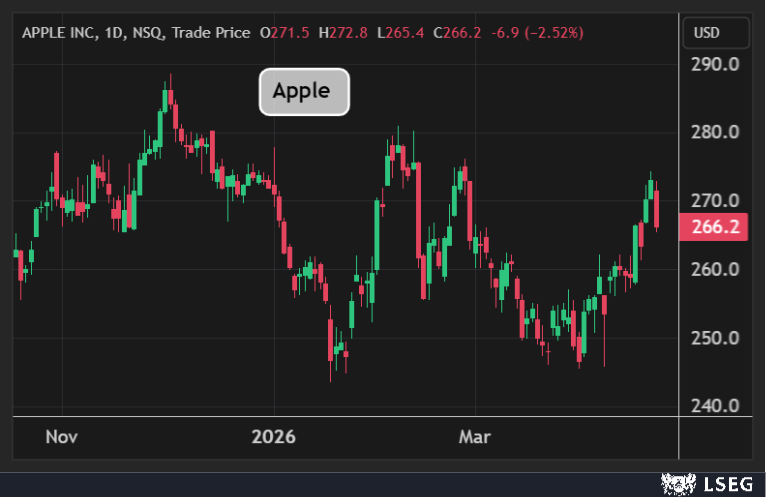
Task: Click the red 266.2 current price tag
Action: tap(714, 227)
